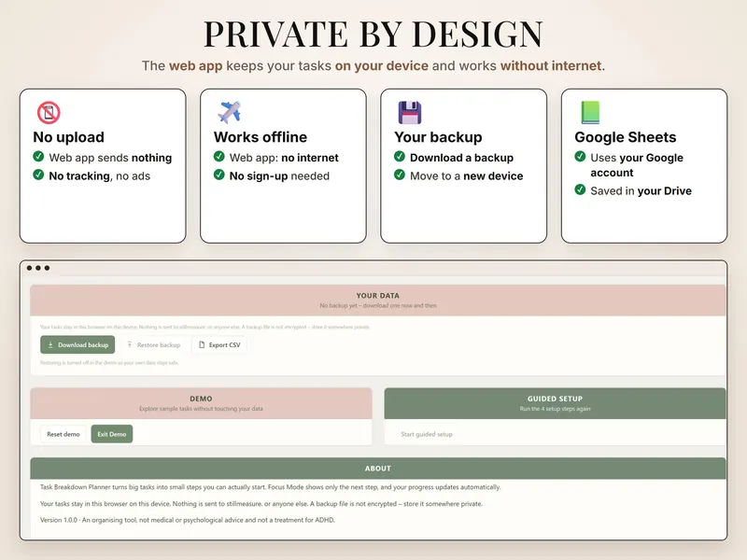Click the About line starting 'Version 1.0.0'
Viewport: 747px width, 560px height.
188,520
